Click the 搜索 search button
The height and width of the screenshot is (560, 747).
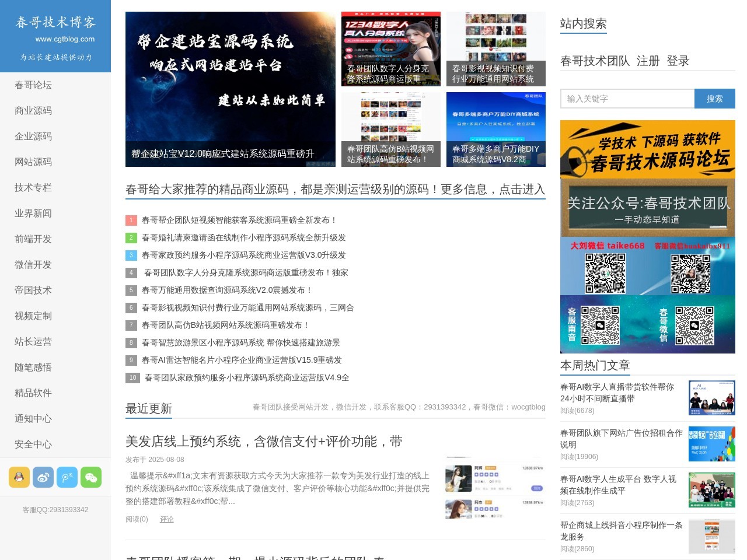click(714, 99)
